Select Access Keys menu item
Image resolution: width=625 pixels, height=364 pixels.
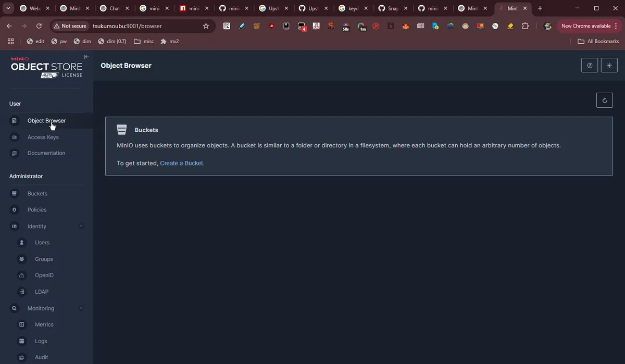(x=43, y=137)
